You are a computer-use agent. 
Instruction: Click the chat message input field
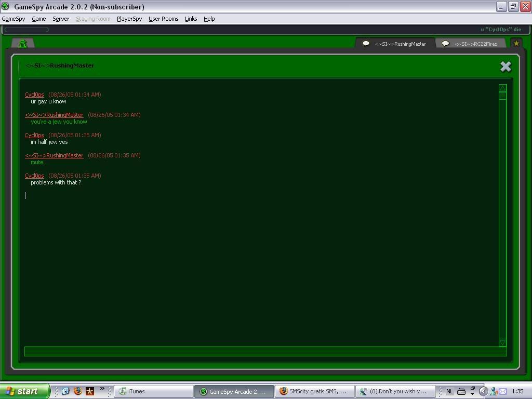pos(265,351)
